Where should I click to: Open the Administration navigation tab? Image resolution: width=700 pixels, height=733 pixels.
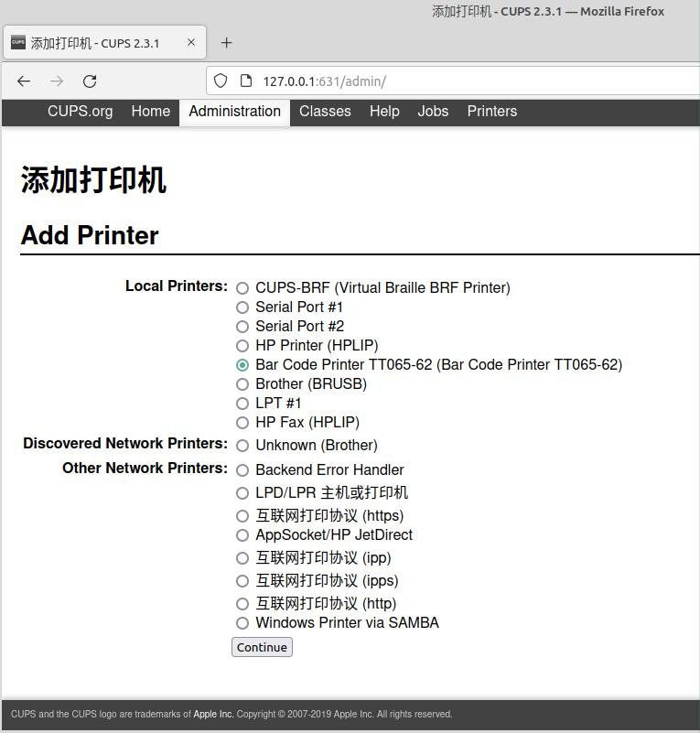pyautogui.click(x=234, y=112)
